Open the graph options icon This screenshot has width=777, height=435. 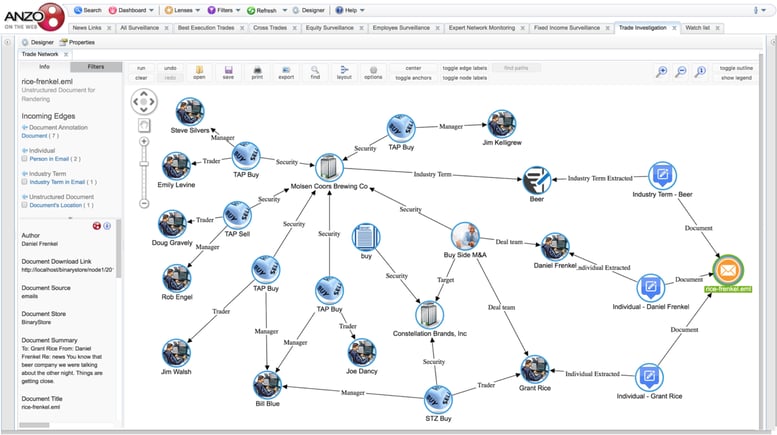pyautogui.click(x=373, y=70)
